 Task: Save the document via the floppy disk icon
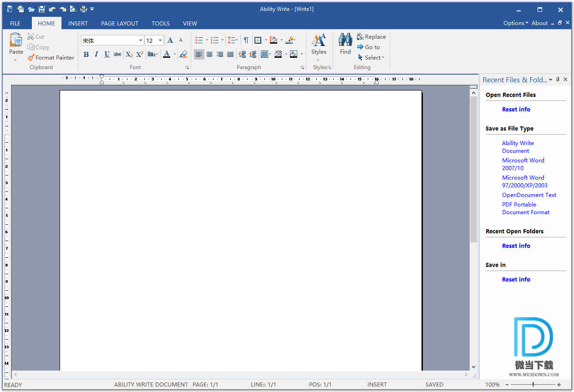pyautogui.click(x=42, y=9)
